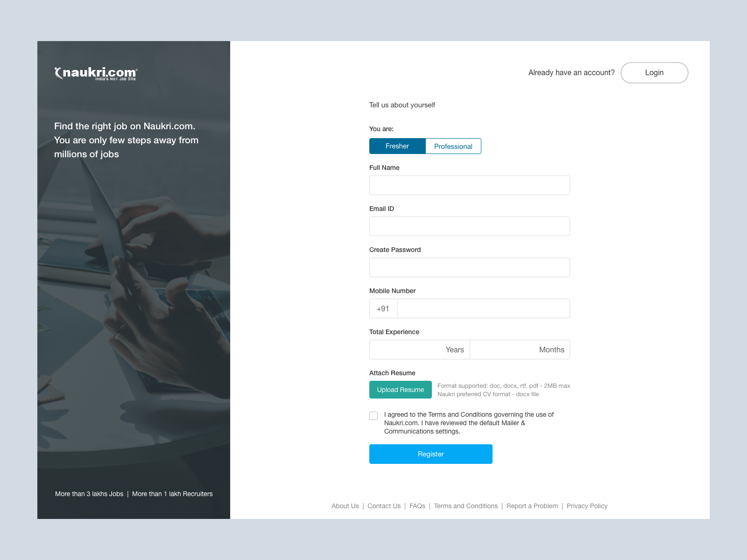Screen dimensions: 747x560
Task: Click the 'Format supported' resume hint text
Action: coord(504,386)
